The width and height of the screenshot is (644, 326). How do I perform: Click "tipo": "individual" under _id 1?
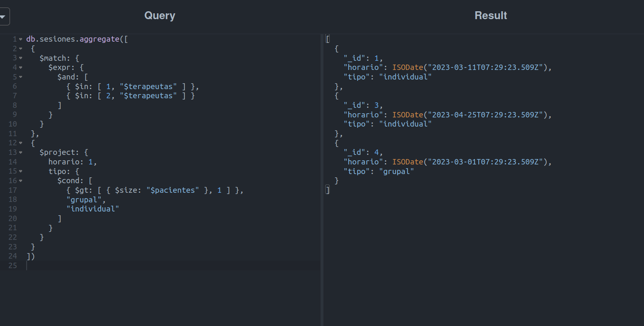click(x=388, y=77)
